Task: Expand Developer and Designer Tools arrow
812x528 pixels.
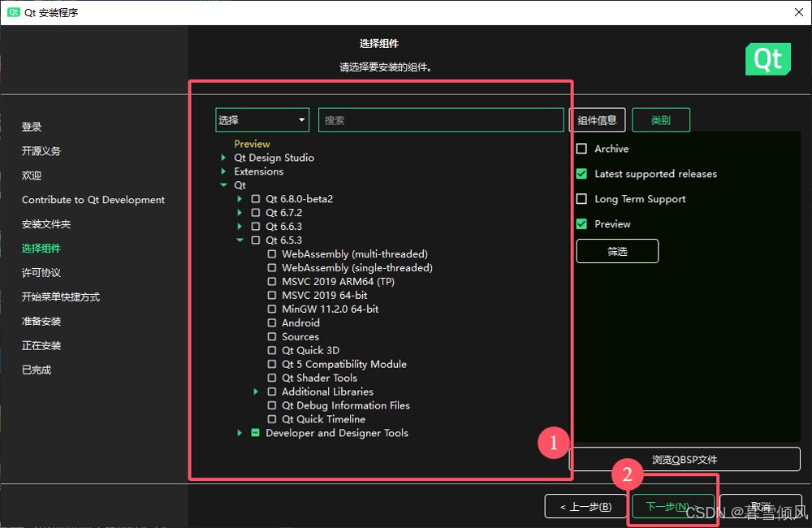Action: pos(240,433)
